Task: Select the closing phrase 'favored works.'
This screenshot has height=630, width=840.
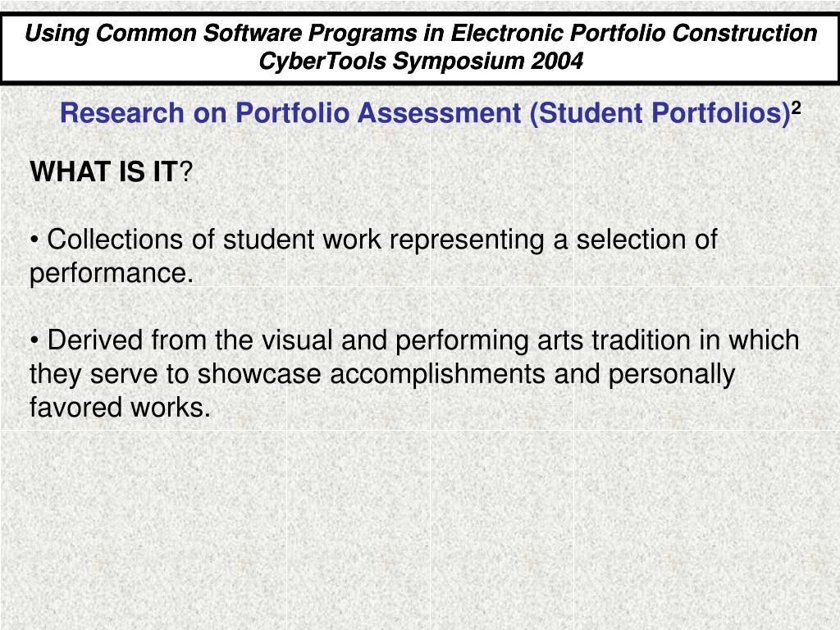Action: pos(120,407)
